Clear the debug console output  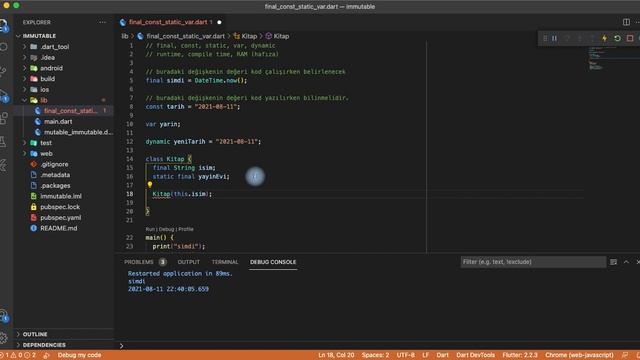613,262
